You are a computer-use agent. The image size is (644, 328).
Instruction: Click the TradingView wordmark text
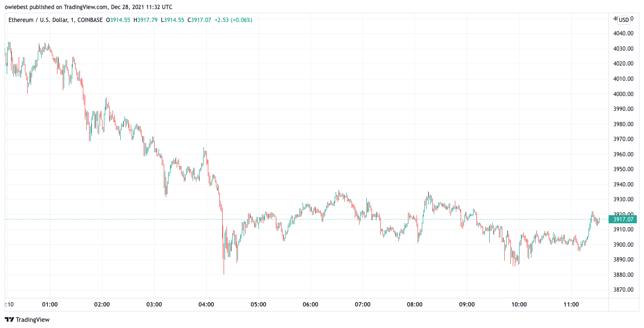coord(33,319)
